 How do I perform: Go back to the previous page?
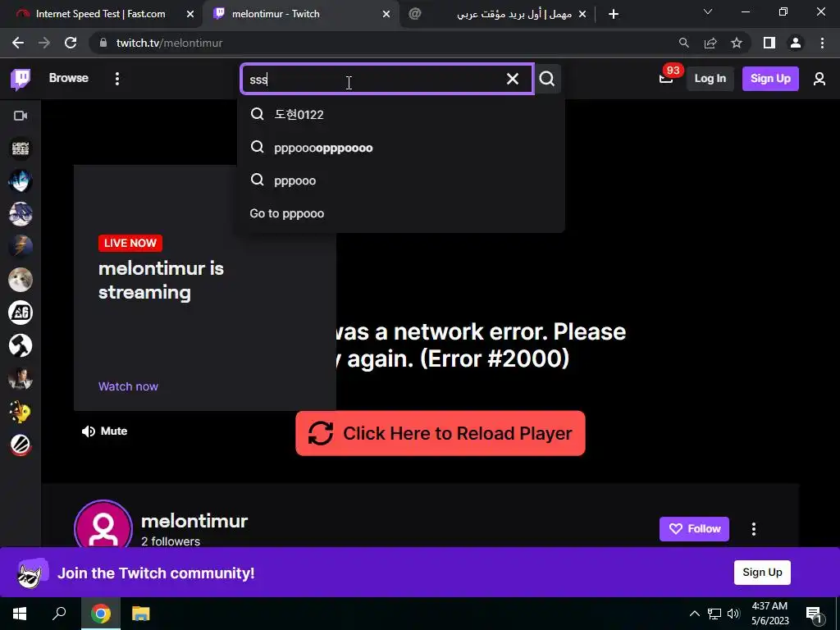[x=18, y=43]
